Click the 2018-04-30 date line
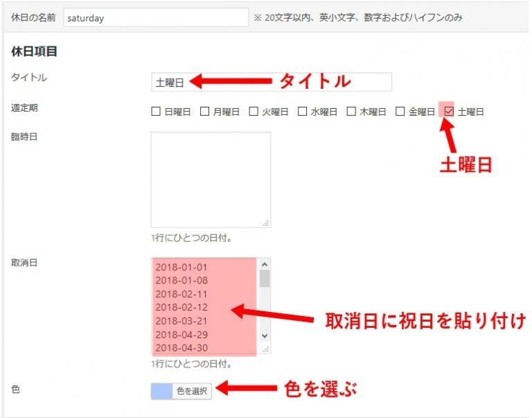This screenshot has width=532, height=418. pyautogui.click(x=181, y=347)
